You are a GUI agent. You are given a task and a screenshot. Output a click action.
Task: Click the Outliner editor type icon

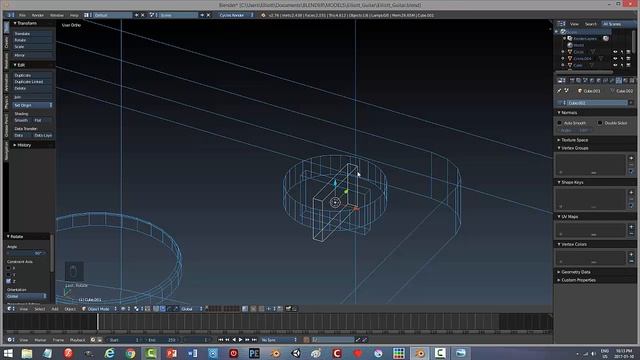pos(562,24)
